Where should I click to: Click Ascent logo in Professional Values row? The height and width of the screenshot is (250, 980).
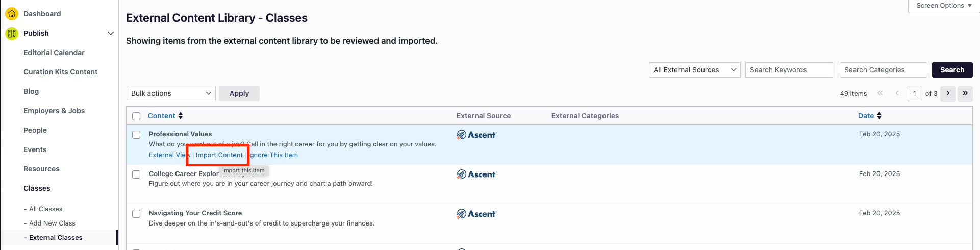[x=476, y=135]
